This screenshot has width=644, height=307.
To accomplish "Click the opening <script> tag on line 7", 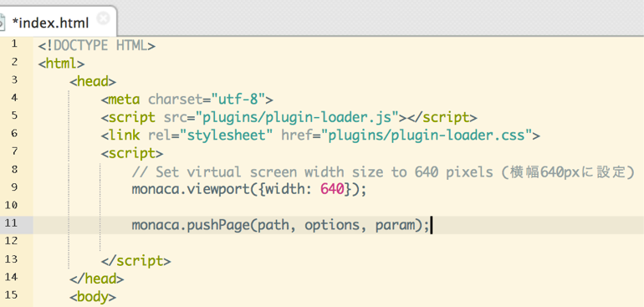I will [x=132, y=153].
